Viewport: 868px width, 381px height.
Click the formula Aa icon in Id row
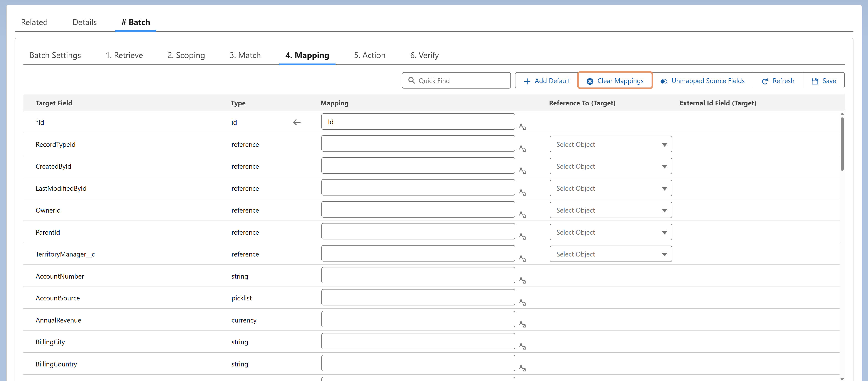tap(522, 127)
